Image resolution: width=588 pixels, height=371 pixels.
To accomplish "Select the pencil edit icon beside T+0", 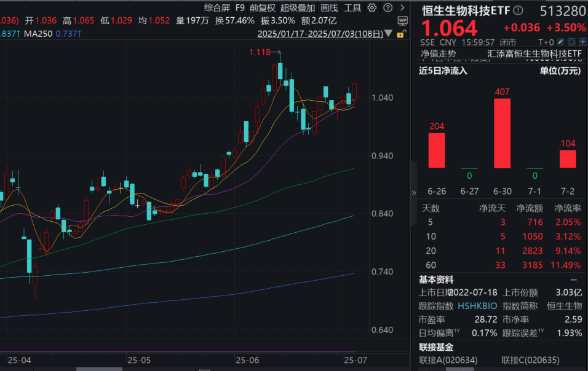I will pyautogui.click(x=560, y=42).
